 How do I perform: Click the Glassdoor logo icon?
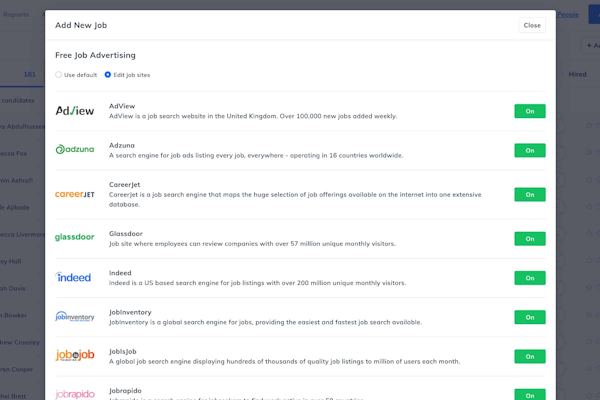tap(75, 238)
